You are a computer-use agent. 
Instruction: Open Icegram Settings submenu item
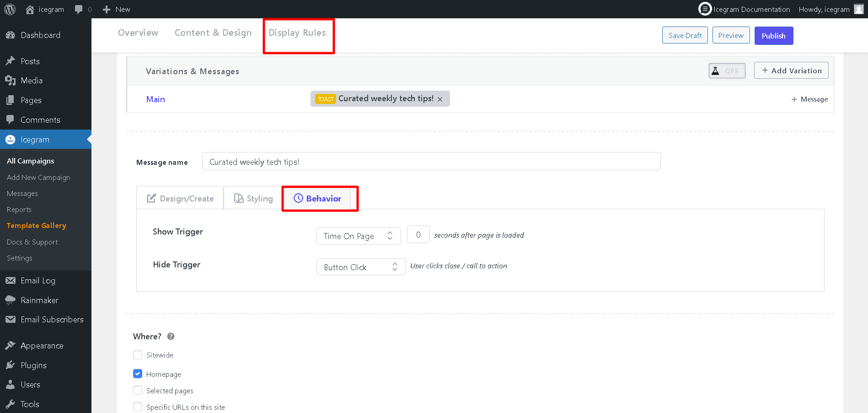tap(20, 258)
